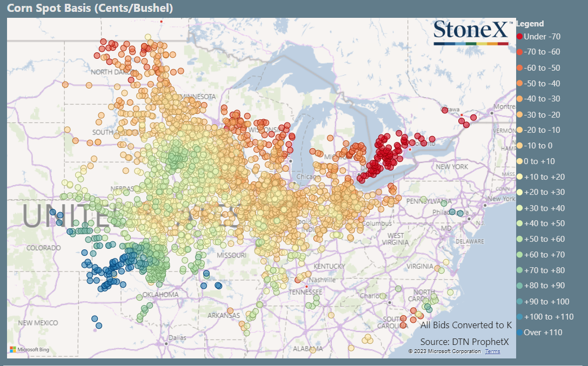Click the Corn Spot Basis chart title
The width and height of the screenshot is (588, 366).
coord(90,8)
